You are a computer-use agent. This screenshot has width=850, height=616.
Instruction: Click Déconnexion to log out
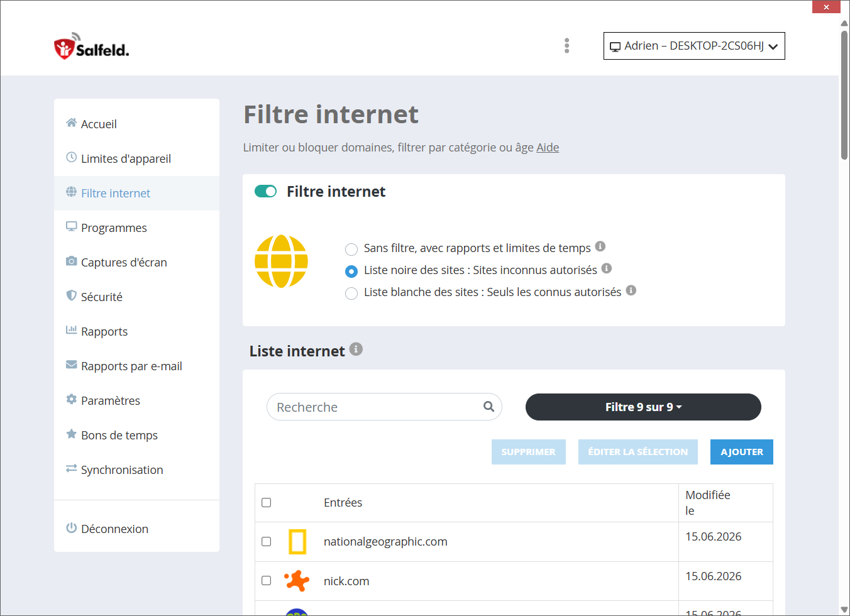click(136, 529)
